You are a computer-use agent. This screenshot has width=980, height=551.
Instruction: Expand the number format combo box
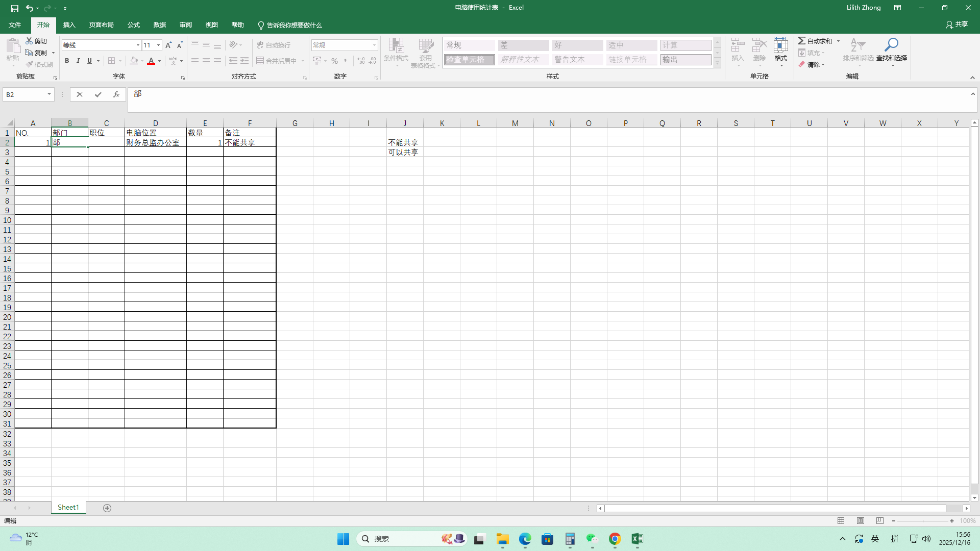[374, 45]
